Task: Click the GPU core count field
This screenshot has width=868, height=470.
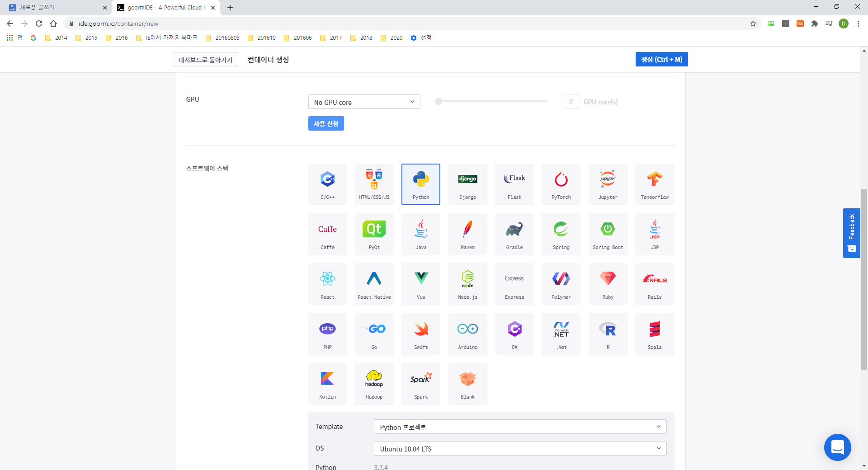Action: pyautogui.click(x=571, y=102)
